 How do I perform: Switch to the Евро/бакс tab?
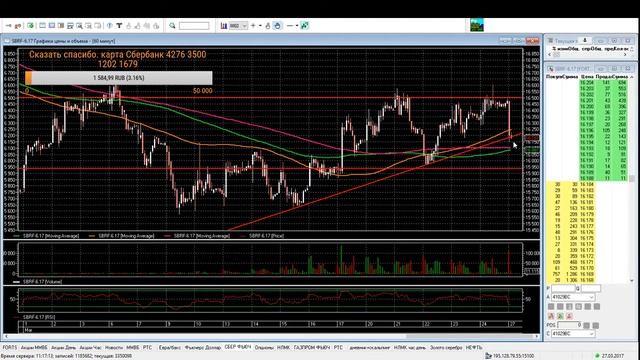(x=170, y=347)
